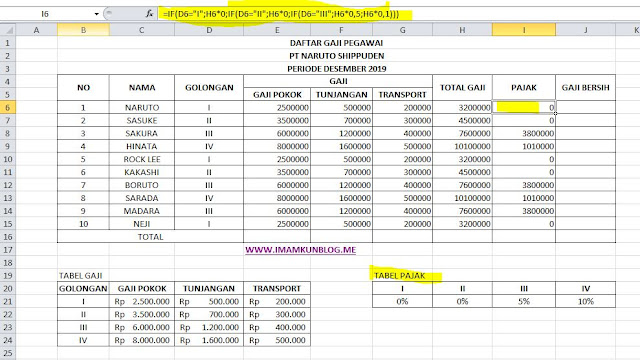Click the BORUTO name cell
Viewport: 640px width, 360px height.
pos(142,185)
